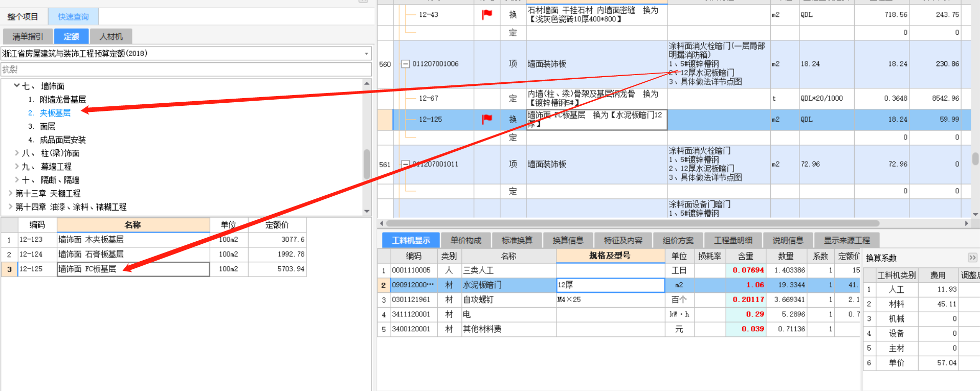Click the 规格及型号 column header

[x=610, y=256]
